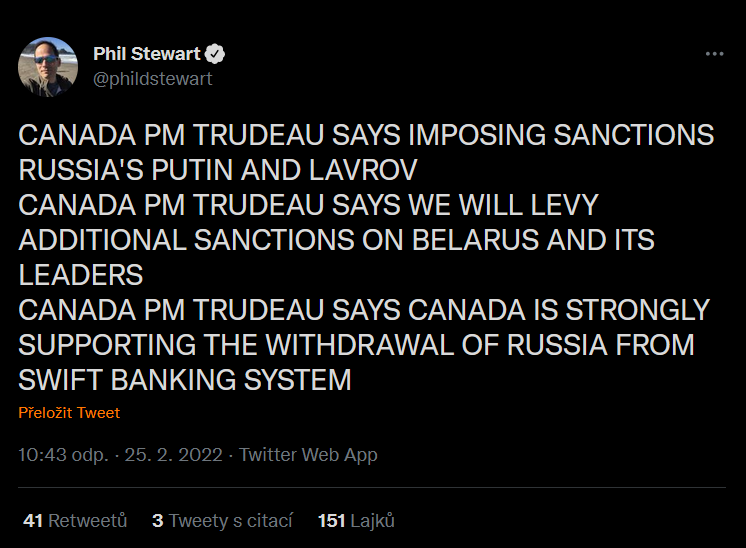Open the Twitter Web App source link
This screenshot has width=746, height=548.
pyautogui.click(x=309, y=455)
